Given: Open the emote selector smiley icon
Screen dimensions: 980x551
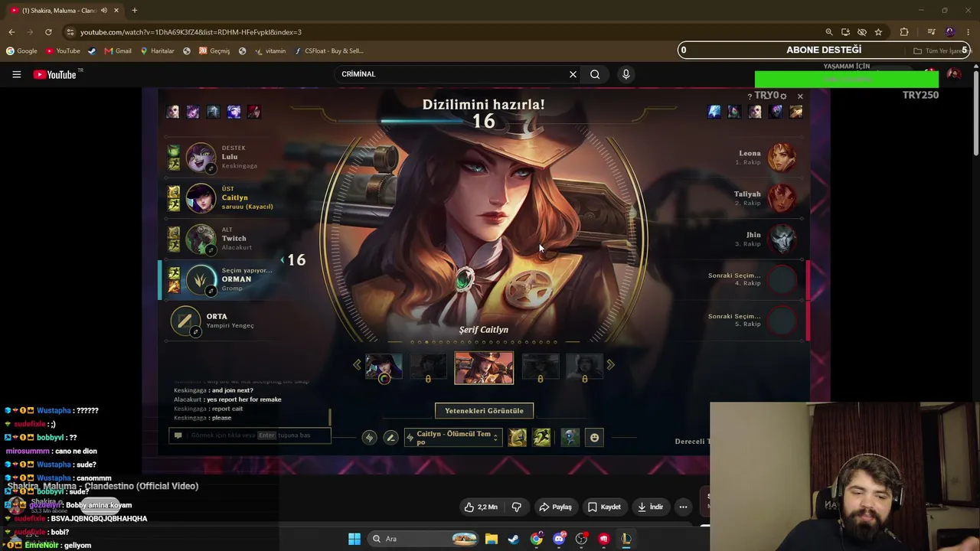Looking at the screenshot, I should pos(594,438).
